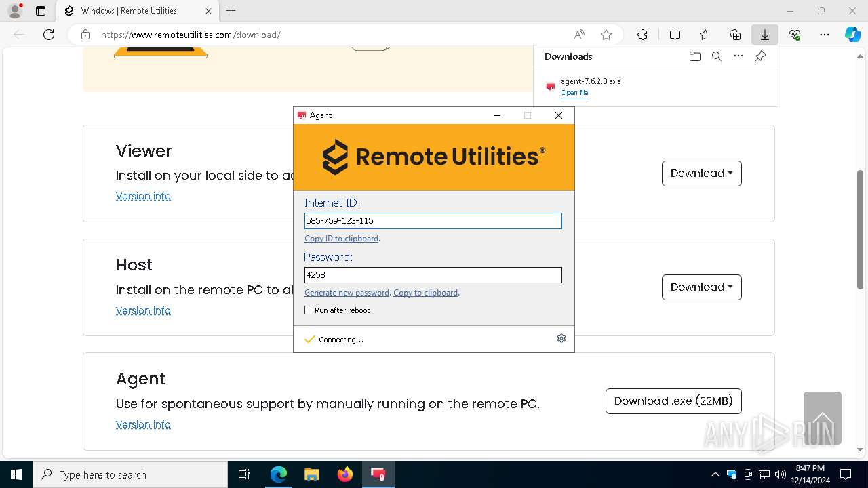Add this page to favorites
The height and width of the screenshot is (488, 868).
606,35
